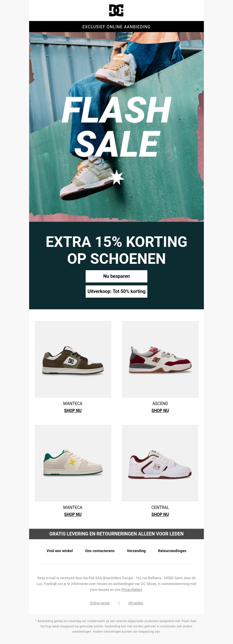This screenshot has height=644, width=233.
Task: Click SHOP NU under white Manteca
Action: click(73, 514)
